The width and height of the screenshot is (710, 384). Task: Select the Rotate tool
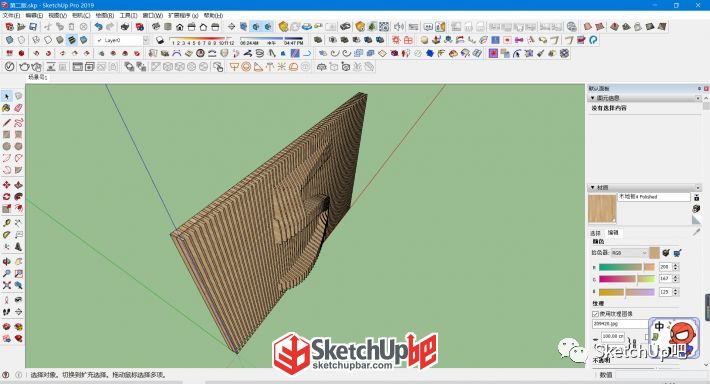click(x=6, y=197)
